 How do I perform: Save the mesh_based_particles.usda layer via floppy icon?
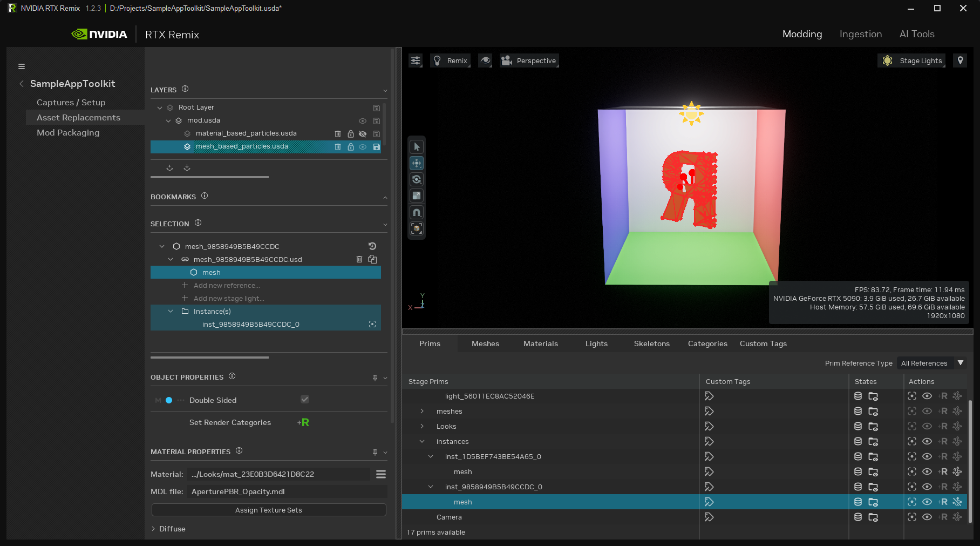[377, 147]
